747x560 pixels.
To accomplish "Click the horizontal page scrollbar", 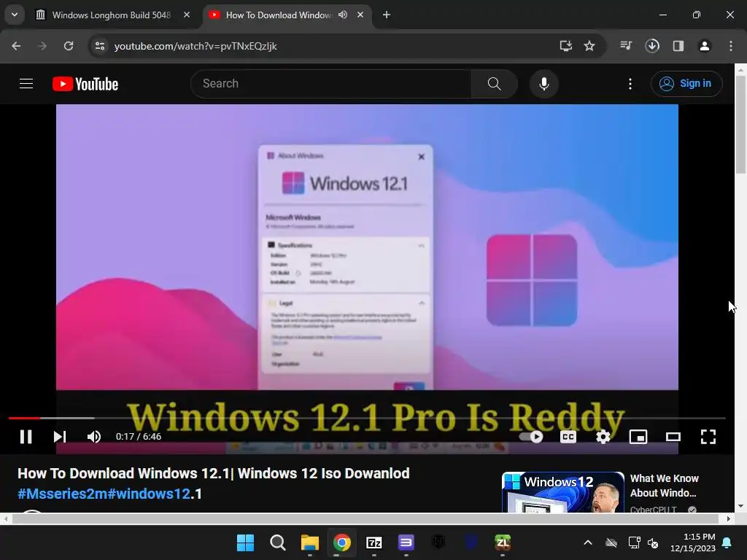I will pos(365,518).
